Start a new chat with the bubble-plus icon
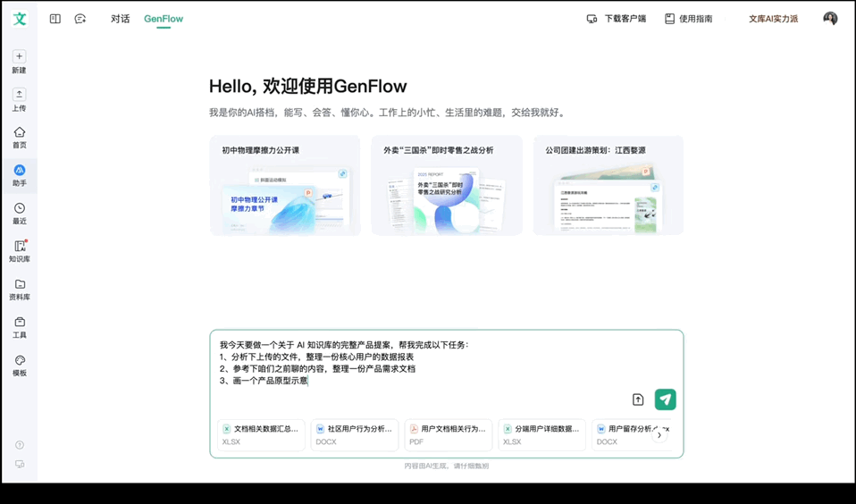Viewport: 856px width, 504px height. click(80, 19)
